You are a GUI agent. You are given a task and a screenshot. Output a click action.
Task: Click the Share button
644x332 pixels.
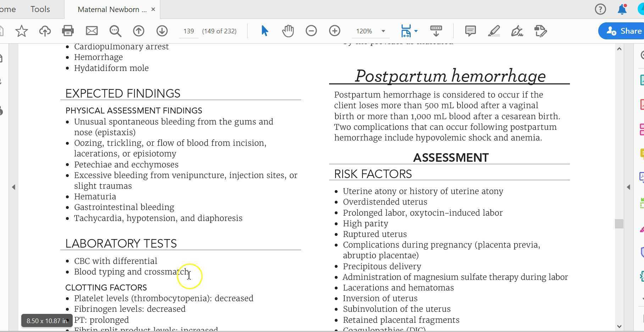621,31
